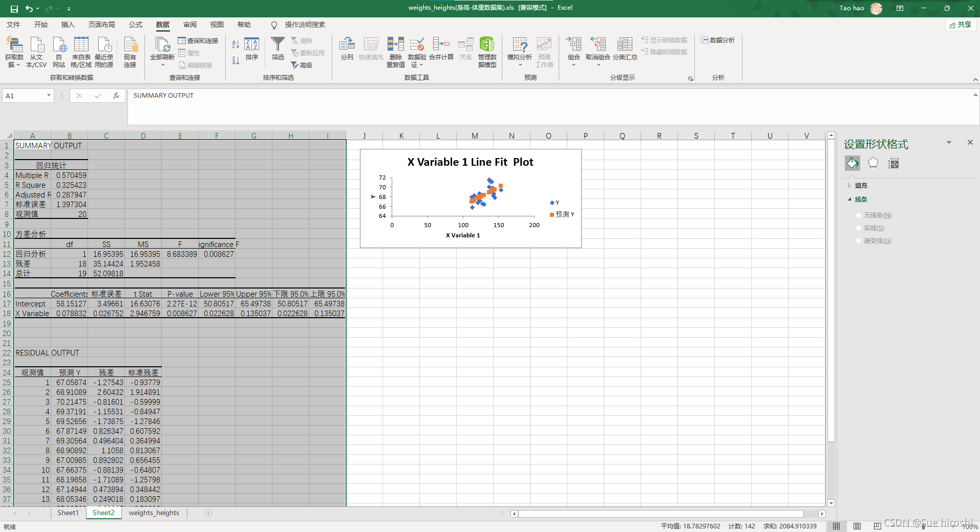Collapse the ribbon with the chevron
This screenshot has width=980, height=532.
[x=975, y=79]
